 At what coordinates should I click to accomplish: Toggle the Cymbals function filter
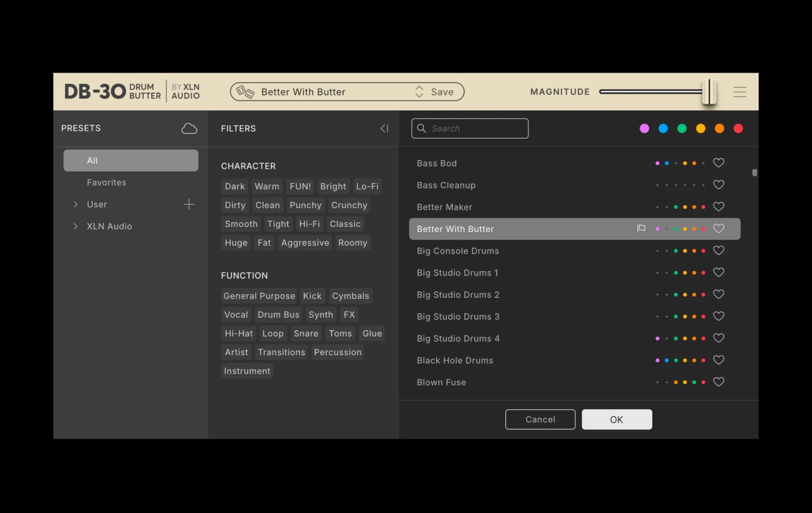pyautogui.click(x=350, y=296)
